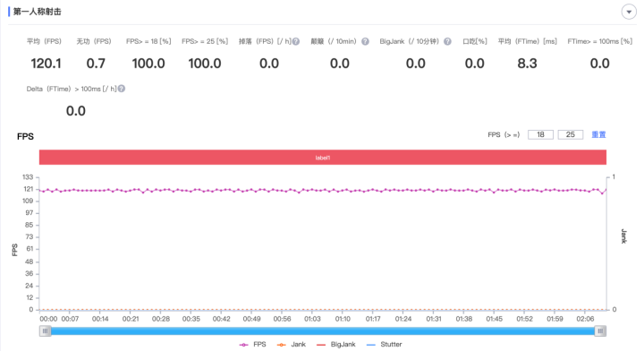Viewport: 644px width, 351px height.
Task: Click FPS data point near 01:03
Action: coord(312,190)
